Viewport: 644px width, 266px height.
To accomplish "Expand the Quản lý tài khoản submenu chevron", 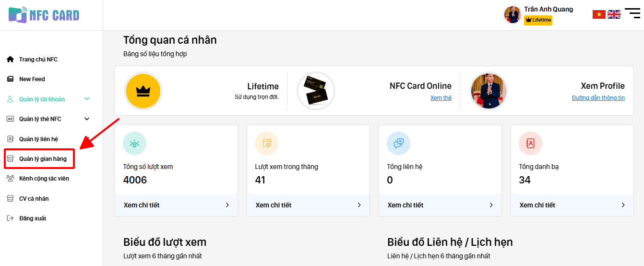I will coord(87,99).
